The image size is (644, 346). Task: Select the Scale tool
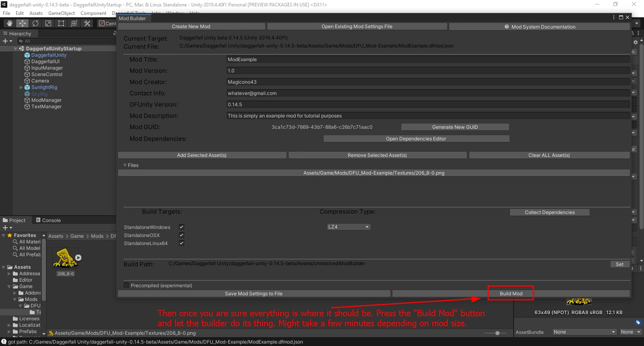(x=48, y=23)
